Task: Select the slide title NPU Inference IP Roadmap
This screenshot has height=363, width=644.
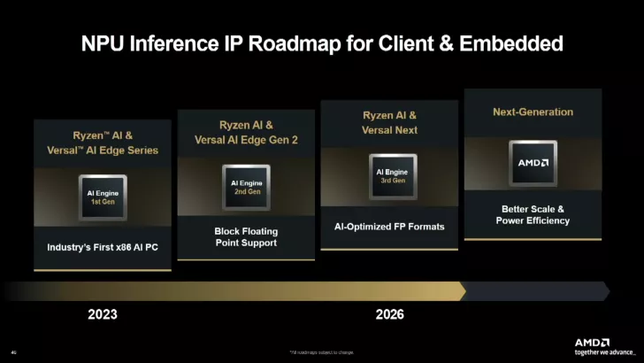Action: [322, 43]
